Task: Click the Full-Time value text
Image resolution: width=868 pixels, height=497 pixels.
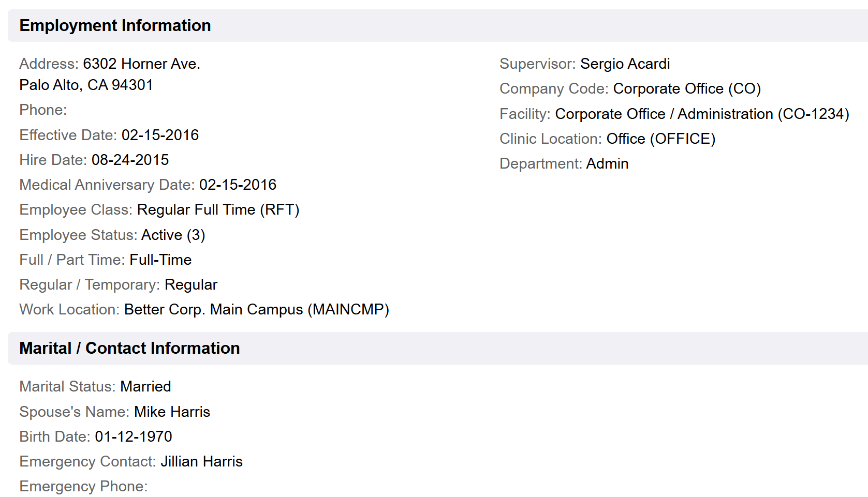Action: 160,260
